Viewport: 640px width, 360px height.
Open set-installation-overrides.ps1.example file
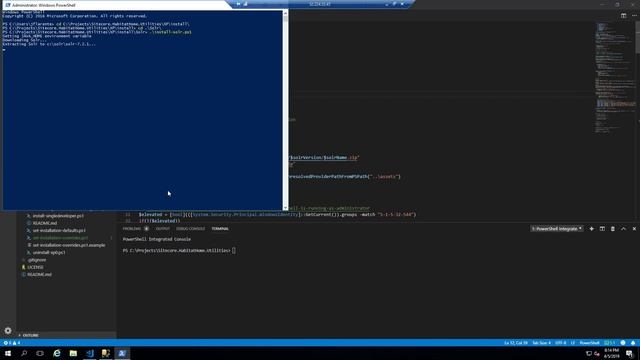pos(69,245)
